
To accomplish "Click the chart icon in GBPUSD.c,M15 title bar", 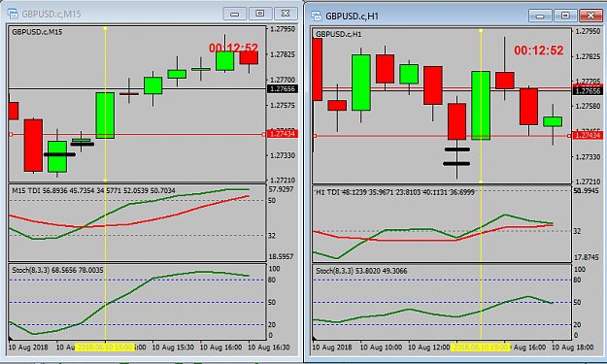I will (13, 14).
